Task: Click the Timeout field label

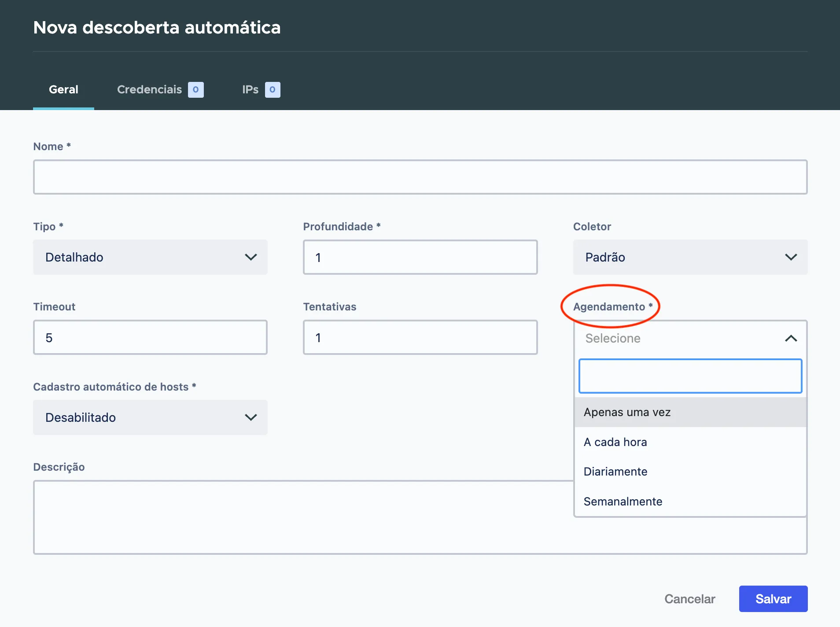Action: click(x=54, y=306)
